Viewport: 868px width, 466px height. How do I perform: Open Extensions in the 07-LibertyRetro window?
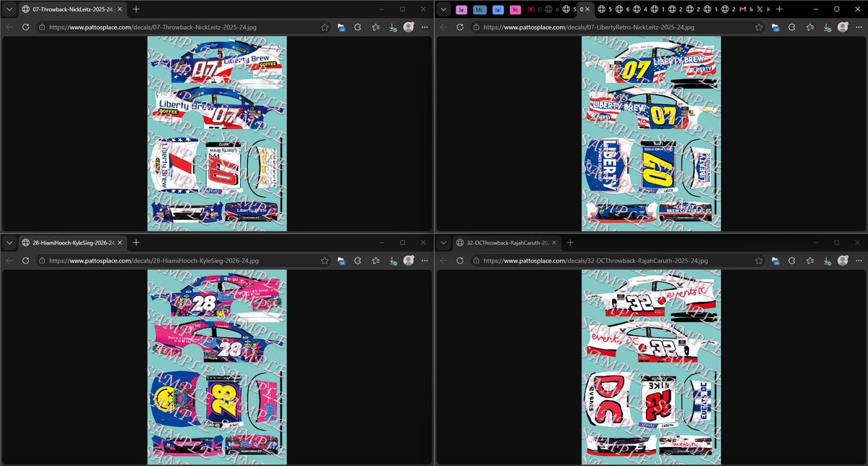791,27
